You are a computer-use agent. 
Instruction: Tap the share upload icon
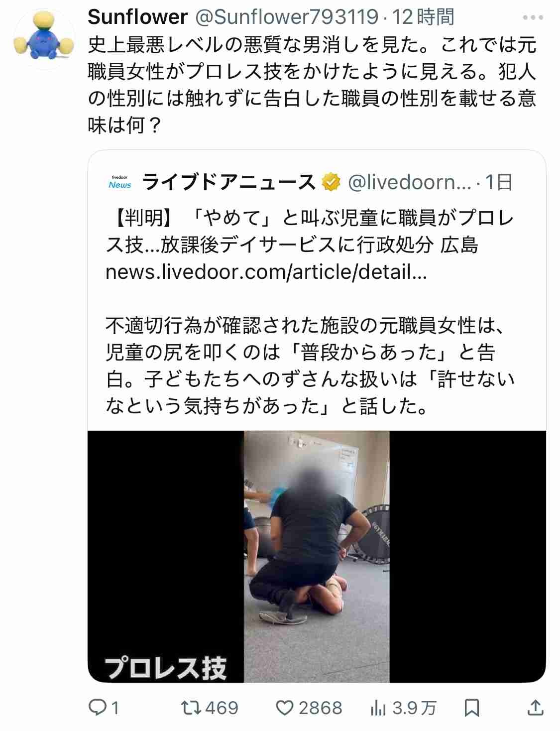[x=535, y=707]
